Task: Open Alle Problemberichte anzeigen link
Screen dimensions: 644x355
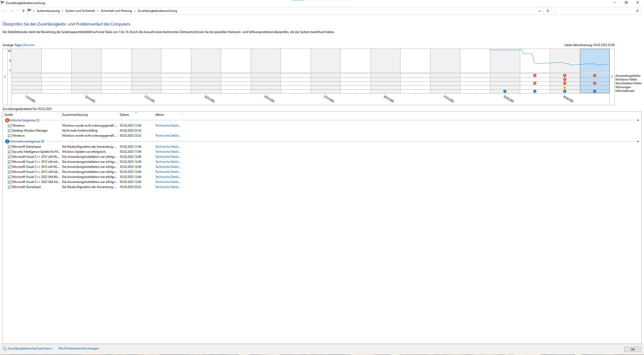Action: (78, 348)
